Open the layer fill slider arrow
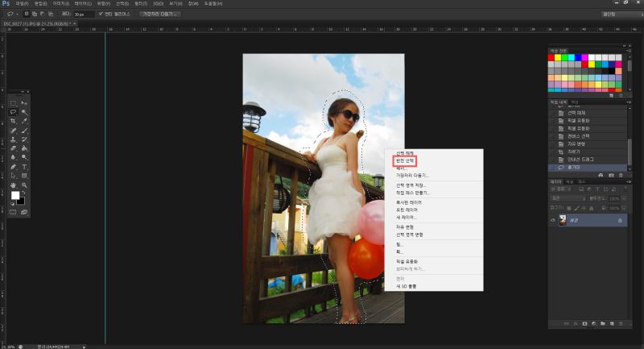 (x=624, y=209)
